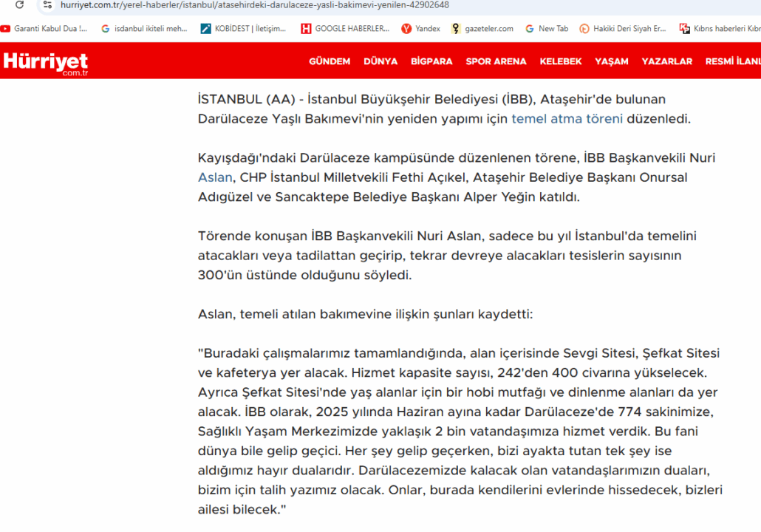Go to Hürriyet homepage via logo

click(46, 64)
